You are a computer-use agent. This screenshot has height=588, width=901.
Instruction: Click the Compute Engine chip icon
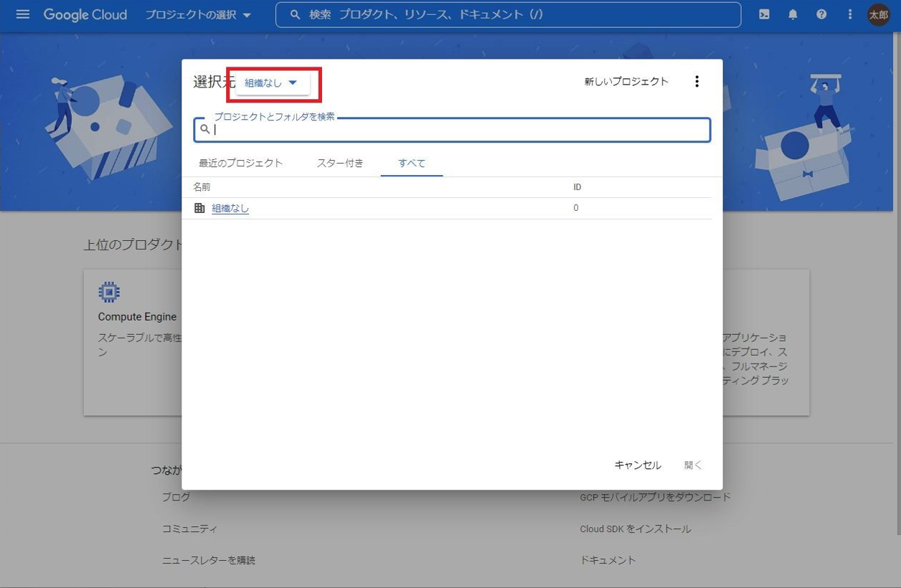[x=109, y=292]
